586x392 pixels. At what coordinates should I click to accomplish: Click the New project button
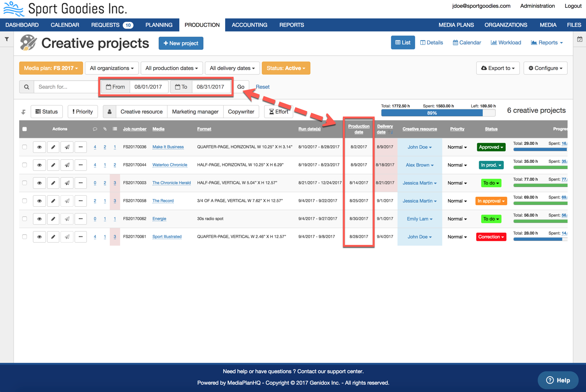point(181,43)
